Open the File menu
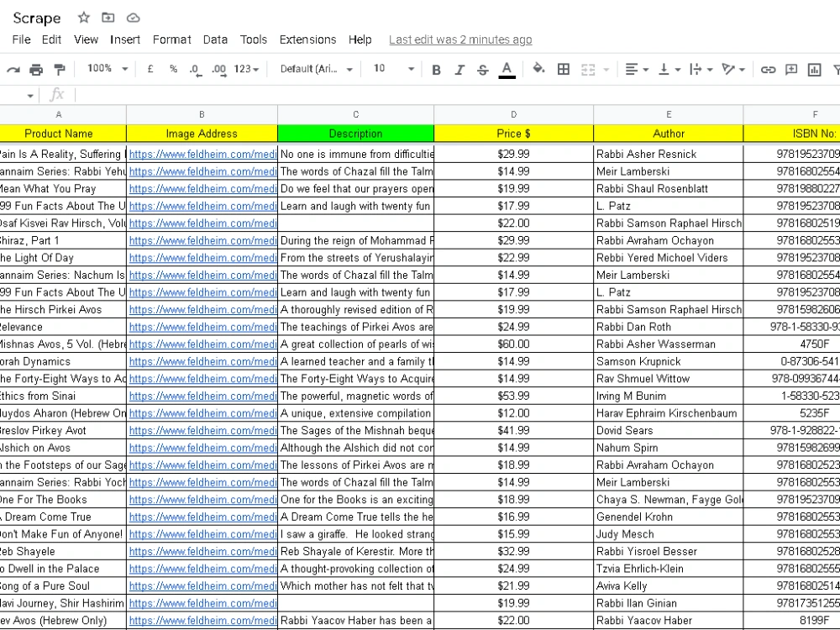Image resolution: width=840 pixels, height=630 pixels. tap(22, 39)
